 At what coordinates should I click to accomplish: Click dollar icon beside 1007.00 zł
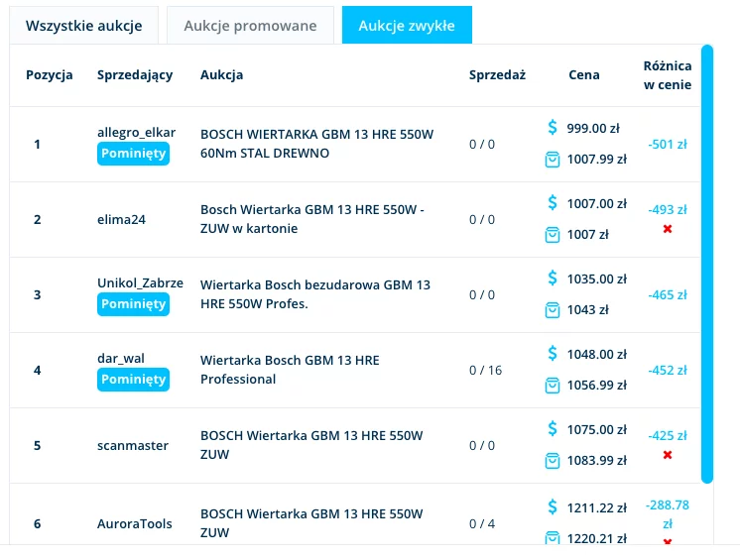(553, 203)
